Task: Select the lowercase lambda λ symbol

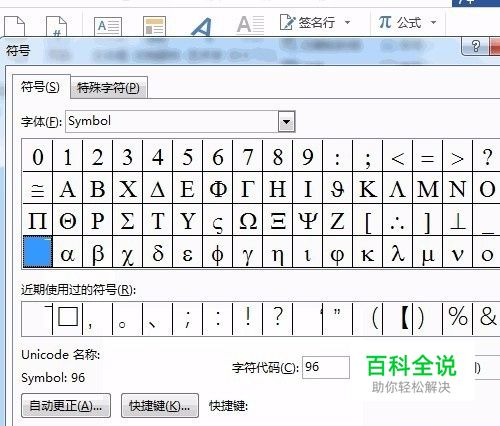Action: pos(397,252)
